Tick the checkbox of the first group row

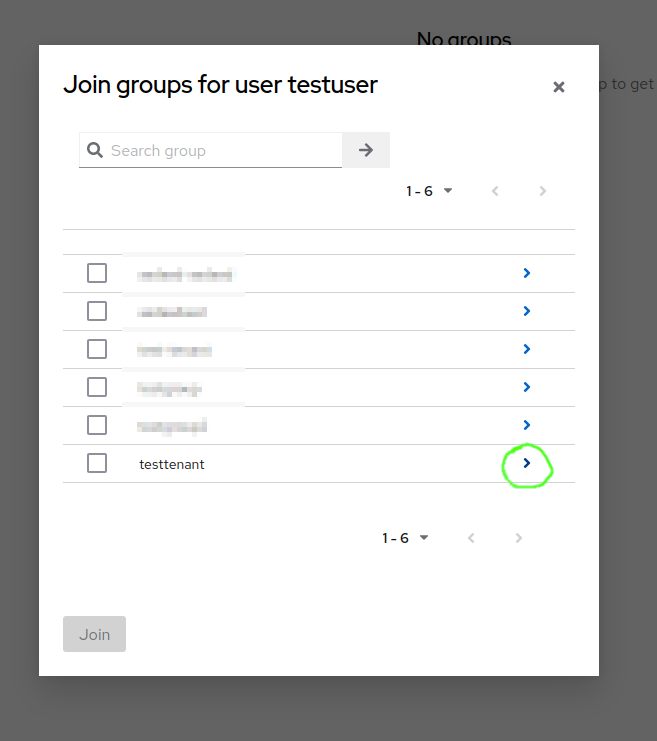(97, 273)
